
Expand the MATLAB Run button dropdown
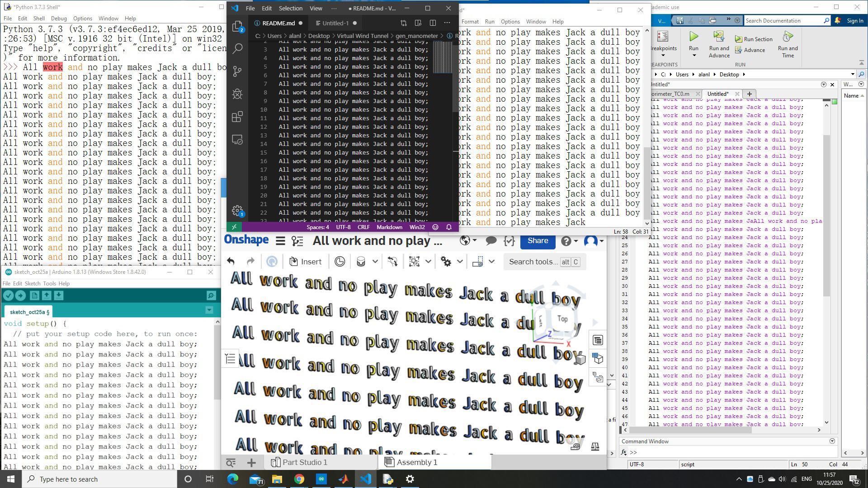point(693,56)
